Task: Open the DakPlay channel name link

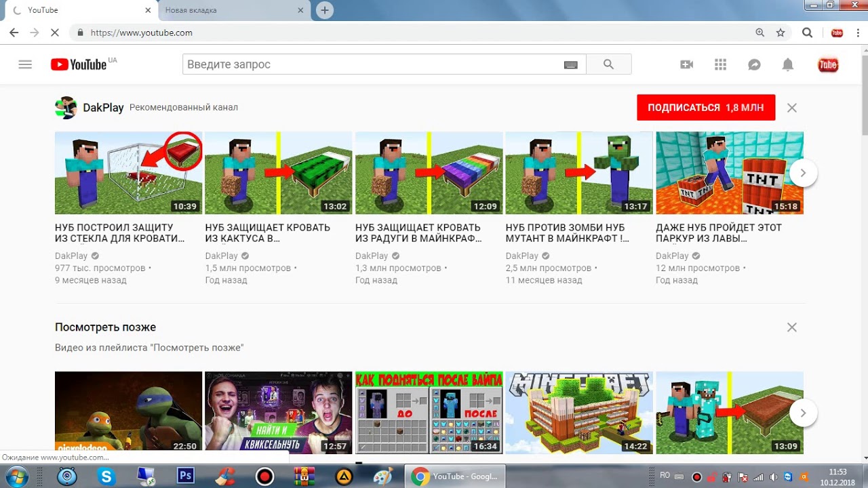Action: 103,108
